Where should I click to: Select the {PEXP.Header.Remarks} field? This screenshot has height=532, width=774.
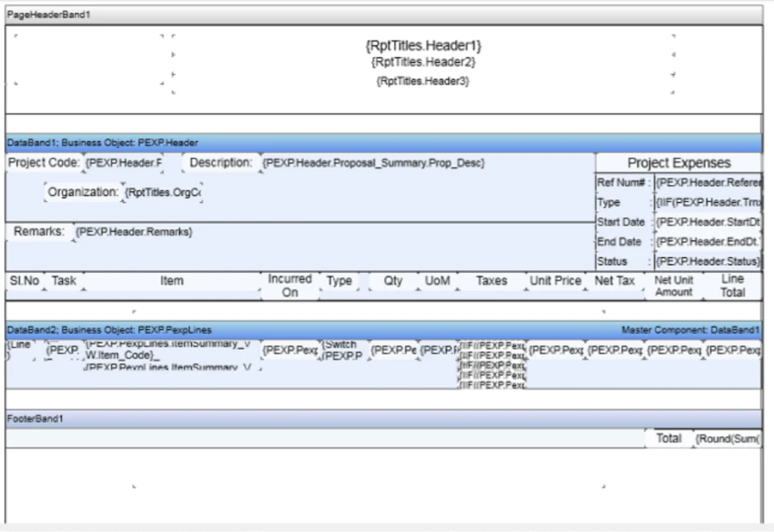coord(134,231)
